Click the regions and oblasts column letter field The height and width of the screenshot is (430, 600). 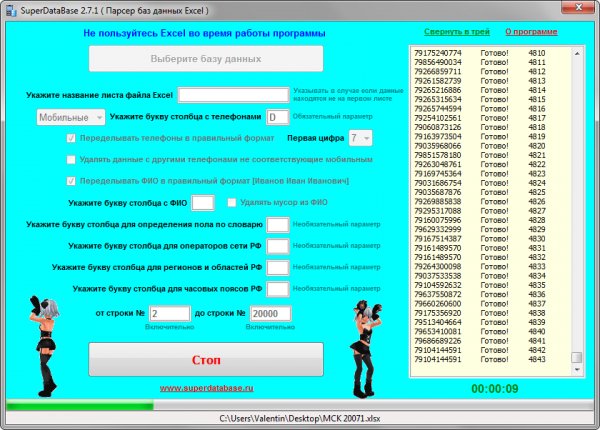(x=278, y=267)
